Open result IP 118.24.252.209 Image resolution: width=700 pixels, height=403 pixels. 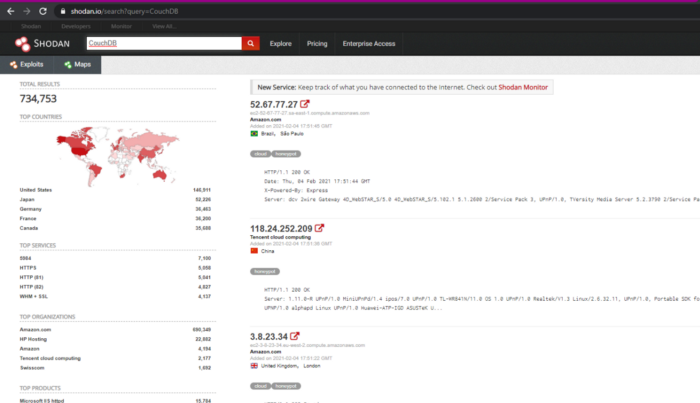coord(281,229)
